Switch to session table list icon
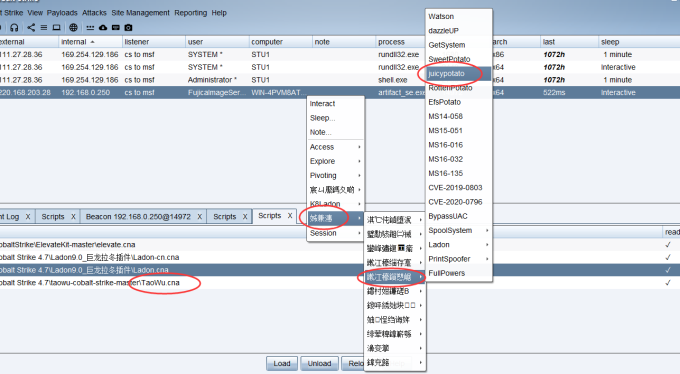Image resolution: width=680 pixels, height=374 pixels. click(x=44, y=28)
